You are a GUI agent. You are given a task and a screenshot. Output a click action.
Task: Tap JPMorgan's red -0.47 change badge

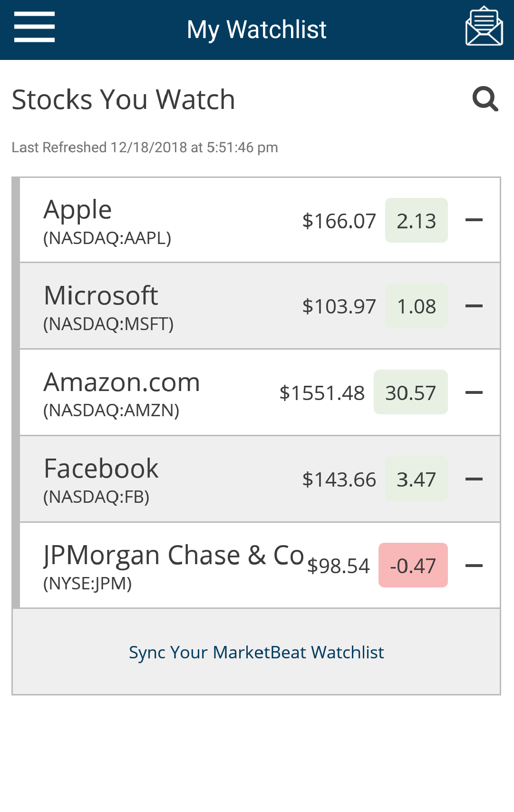[x=413, y=566]
